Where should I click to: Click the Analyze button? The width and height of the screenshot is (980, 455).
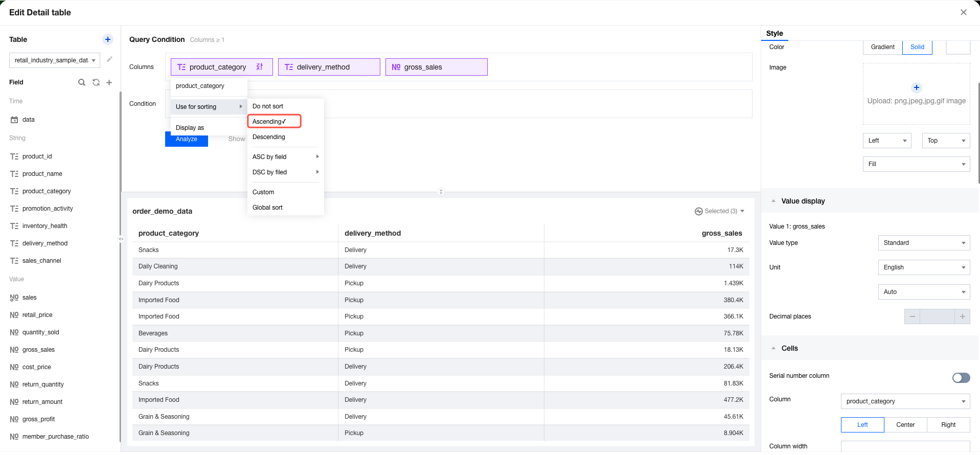(187, 140)
